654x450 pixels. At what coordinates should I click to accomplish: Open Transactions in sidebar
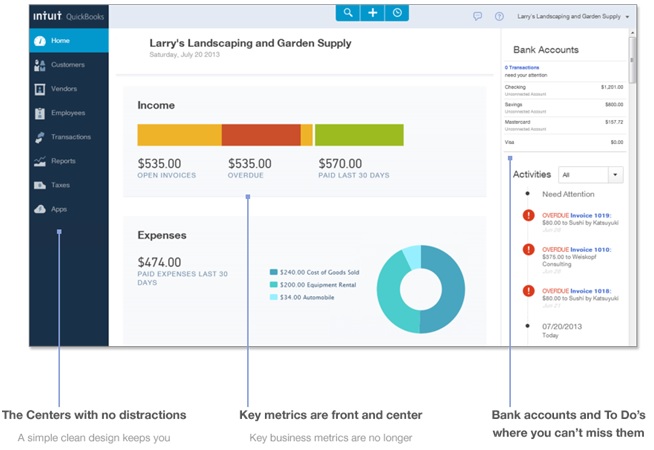69,137
